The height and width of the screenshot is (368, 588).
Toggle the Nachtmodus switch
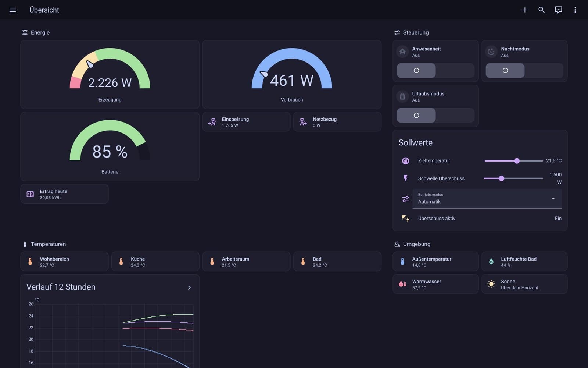click(524, 70)
